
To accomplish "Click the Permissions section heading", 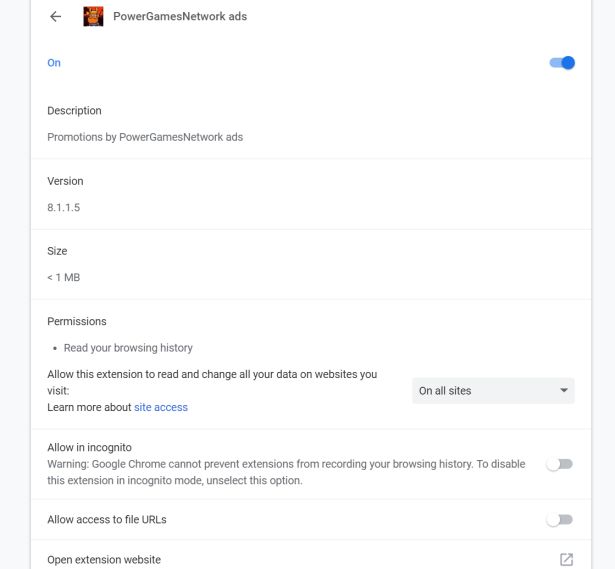I will (77, 321).
